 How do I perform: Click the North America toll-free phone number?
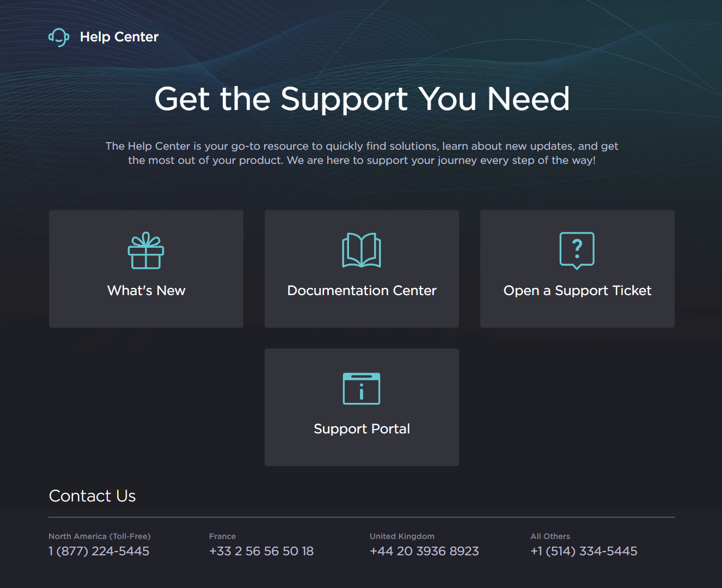pos(99,551)
